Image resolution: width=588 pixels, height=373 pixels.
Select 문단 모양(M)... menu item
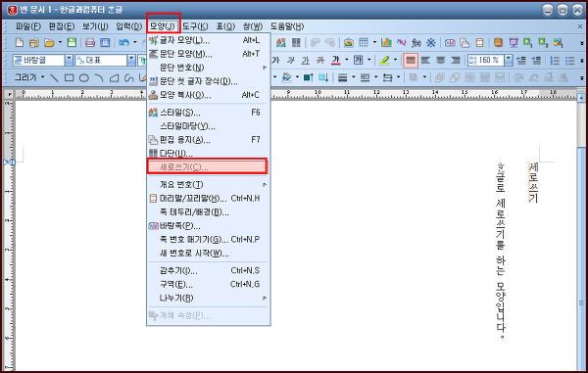[x=208, y=54]
